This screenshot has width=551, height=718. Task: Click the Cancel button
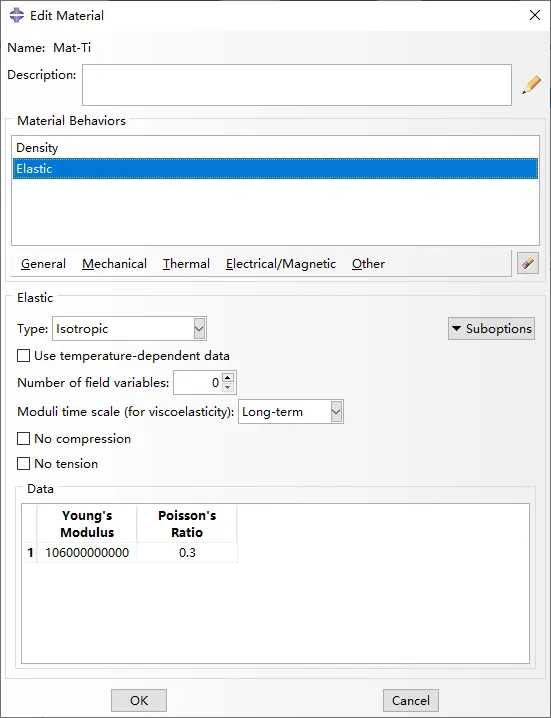tap(411, 701)
